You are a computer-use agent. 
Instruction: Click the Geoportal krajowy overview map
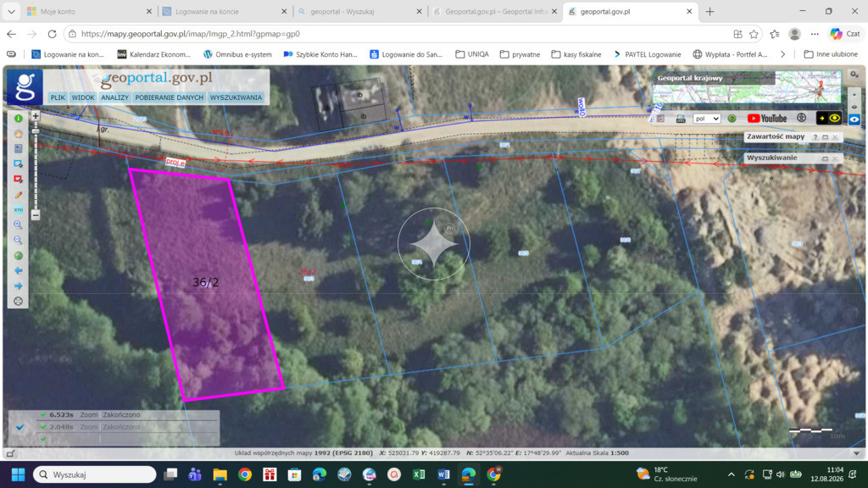point(747,87)
